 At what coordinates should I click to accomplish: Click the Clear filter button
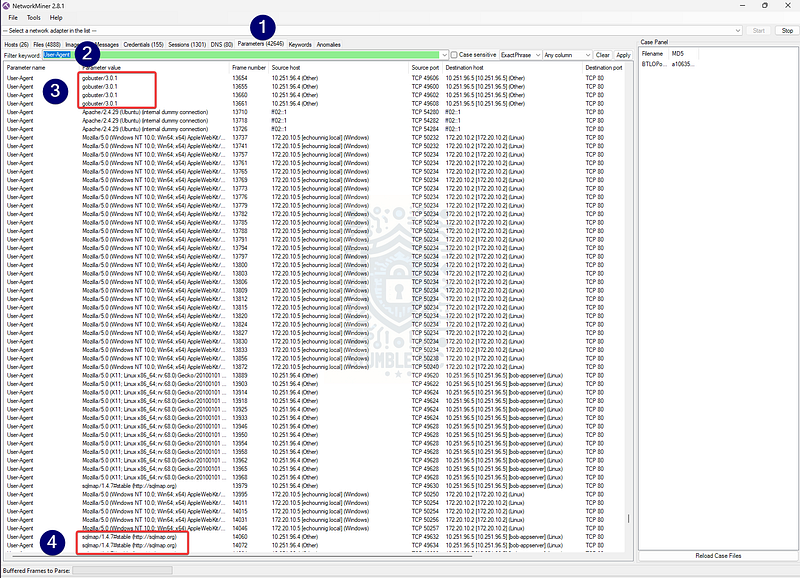point(603,55)
